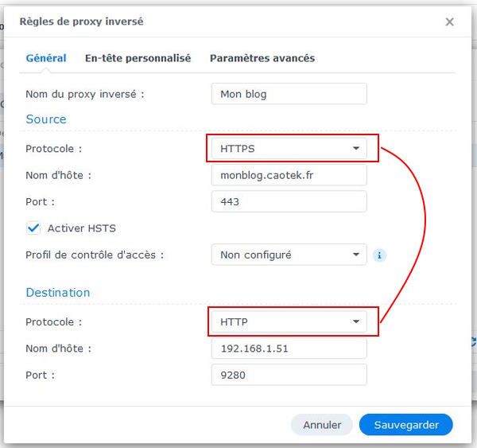Open the En-tête personnalisé tab
Screen dimensions: 477x448
click(138, 58)
